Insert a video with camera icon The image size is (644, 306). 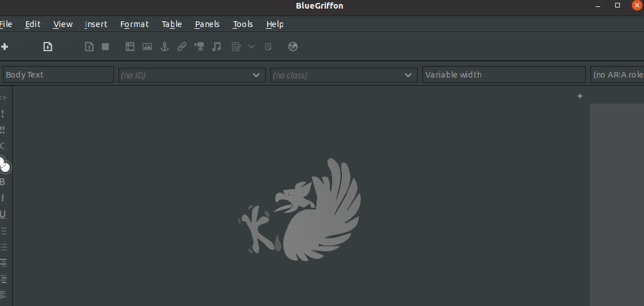point(199,47)
